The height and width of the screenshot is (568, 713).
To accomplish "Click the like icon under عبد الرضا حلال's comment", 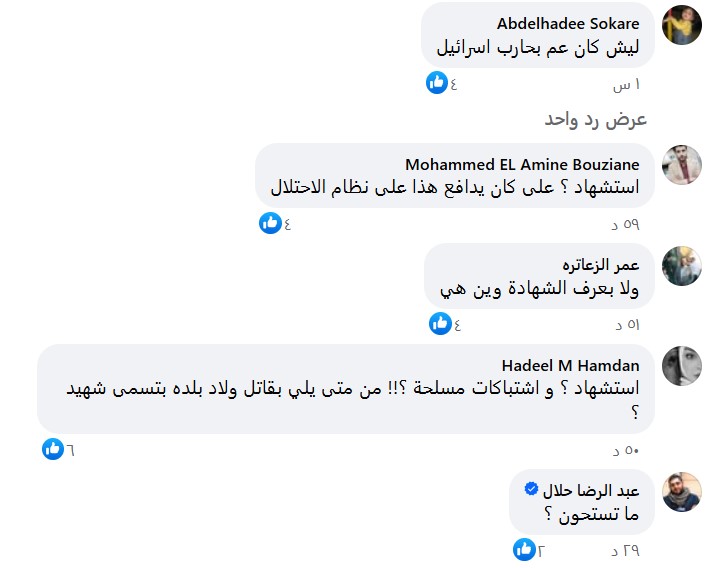I will pos(523,549).
